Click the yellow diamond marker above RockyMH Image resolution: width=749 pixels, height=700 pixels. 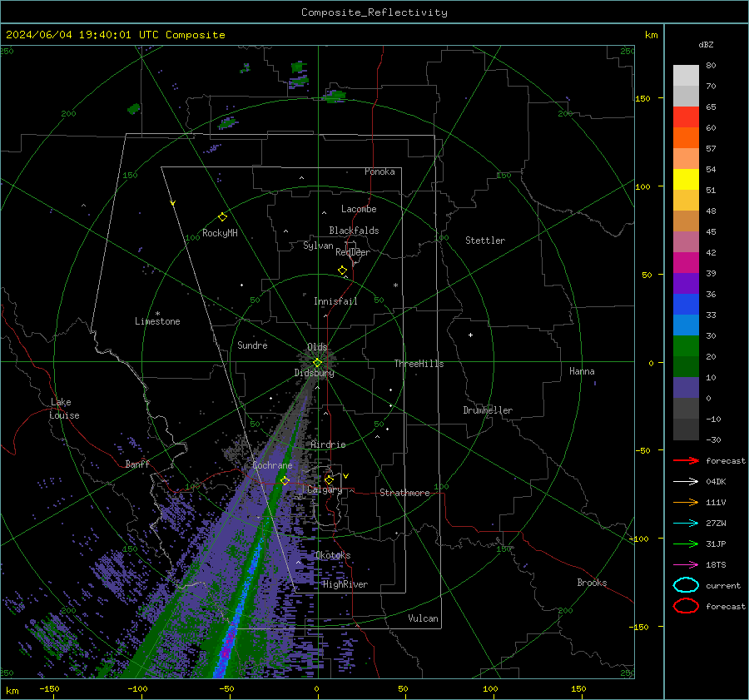pos(222,217)
